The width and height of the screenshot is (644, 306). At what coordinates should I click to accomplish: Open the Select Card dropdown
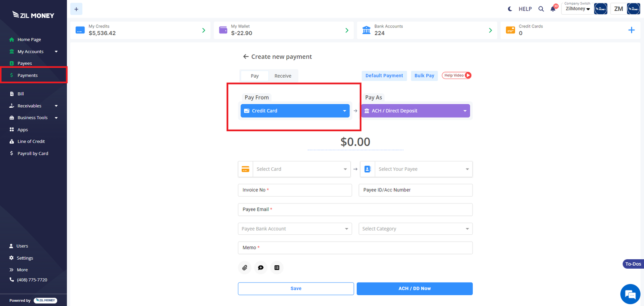click(x=302, y=169)
